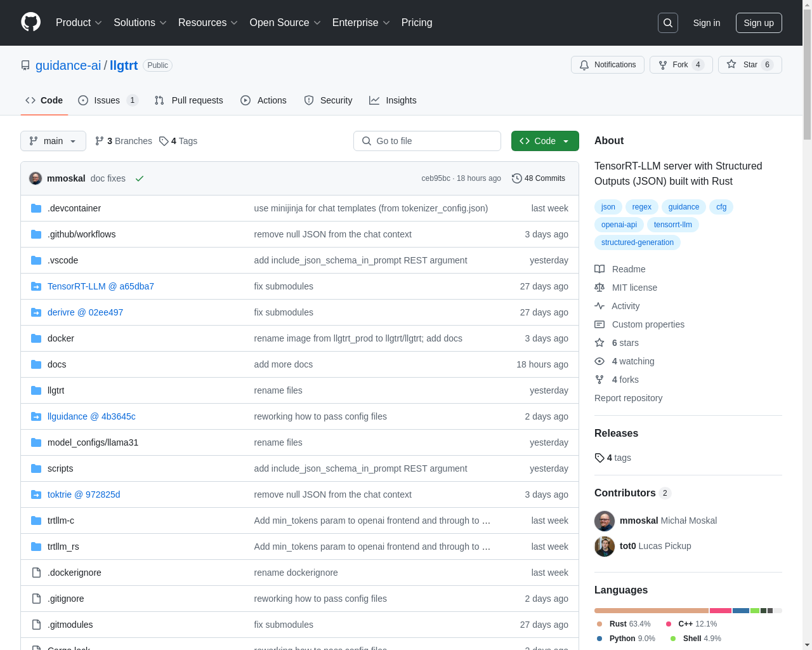Click the watching eye icon

pos(599,361)
